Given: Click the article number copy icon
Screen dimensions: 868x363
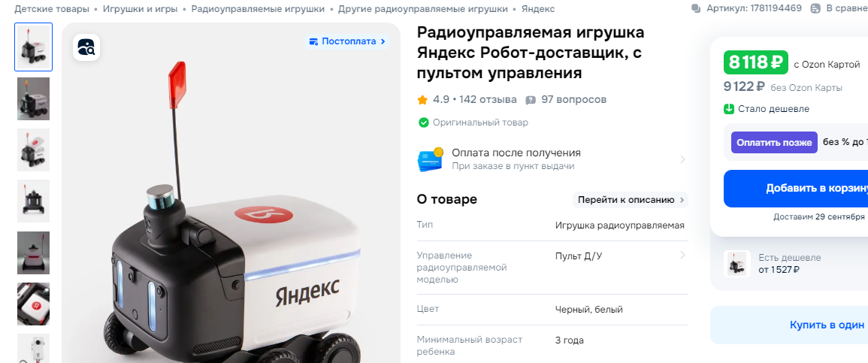Looking at the screenshot, I should pos(696,9).
